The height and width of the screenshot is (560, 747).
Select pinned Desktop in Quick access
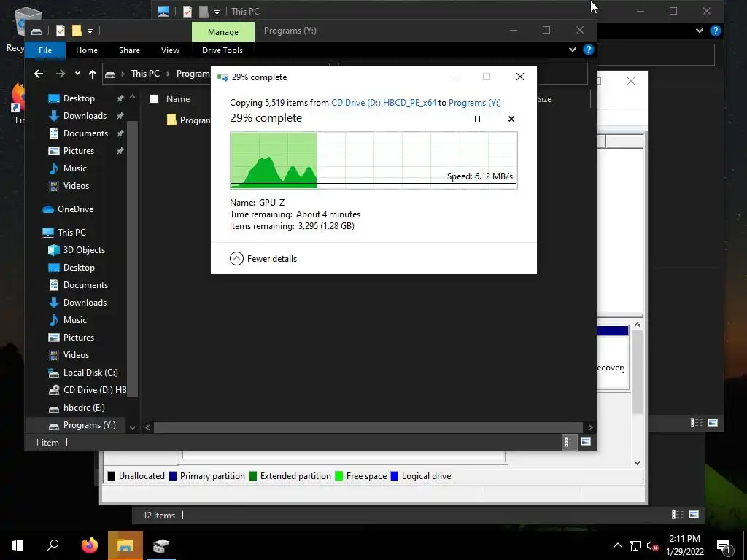coord(79,98)
